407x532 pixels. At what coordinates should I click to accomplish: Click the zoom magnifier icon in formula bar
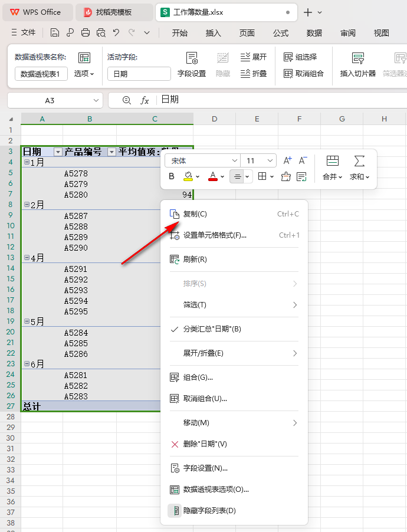click(x=127, y=100)
